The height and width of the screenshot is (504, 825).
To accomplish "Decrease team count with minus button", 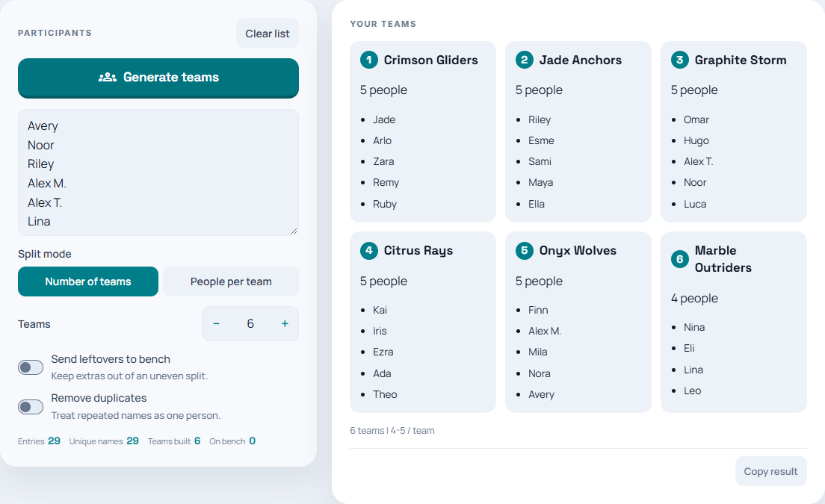I will tap(216, 324).
